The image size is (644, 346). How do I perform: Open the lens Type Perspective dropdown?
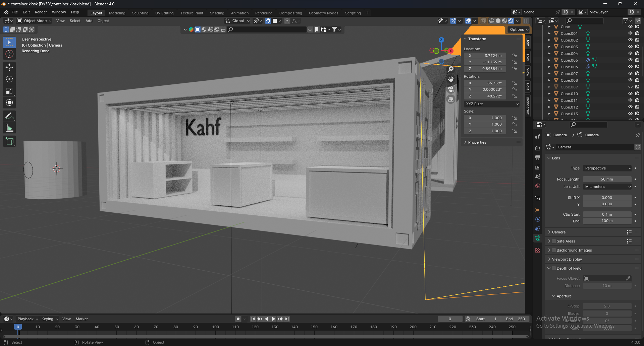tap(607, 168)
